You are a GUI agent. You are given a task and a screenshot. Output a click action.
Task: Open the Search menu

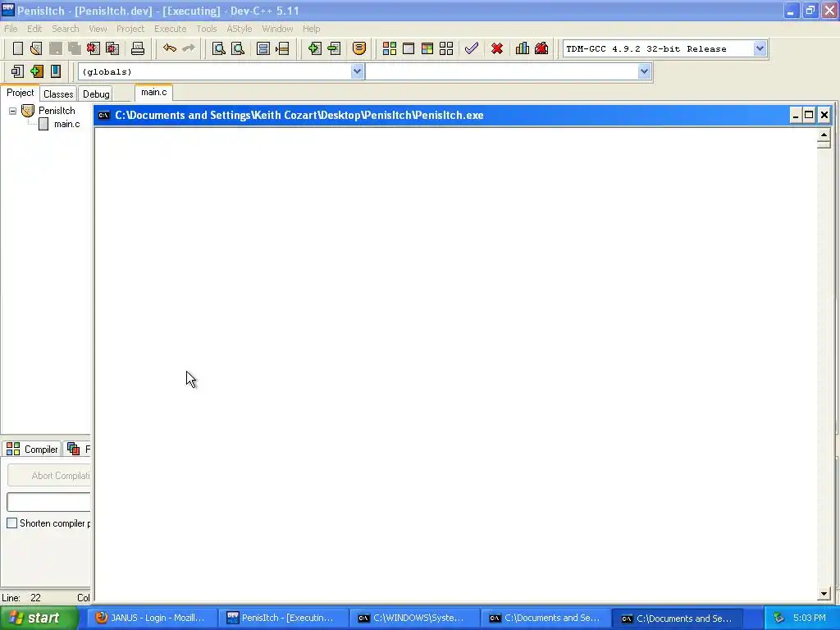[x=66, y=29]
